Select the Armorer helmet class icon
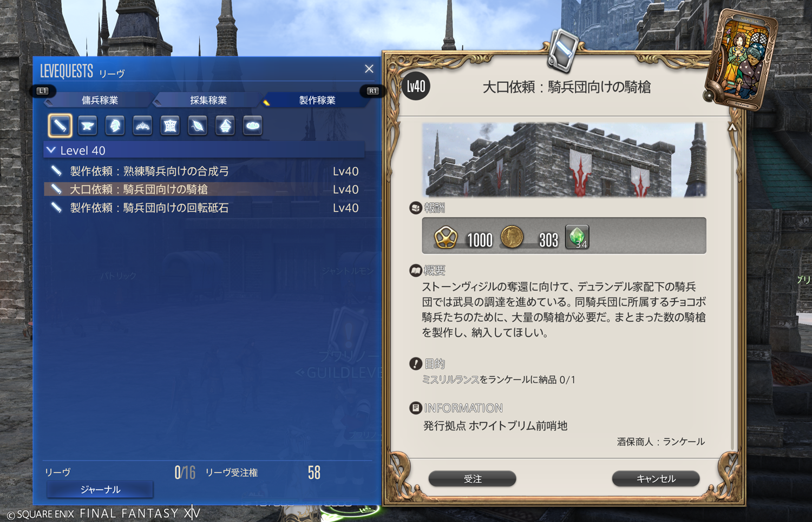Image resolution: width=812 pixels, height=522 pixels. tap(115, 125)
